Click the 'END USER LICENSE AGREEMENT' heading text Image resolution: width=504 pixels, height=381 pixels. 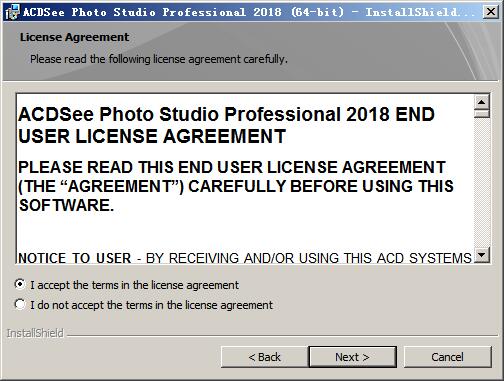pyautogui.click(x=226, y=125)
